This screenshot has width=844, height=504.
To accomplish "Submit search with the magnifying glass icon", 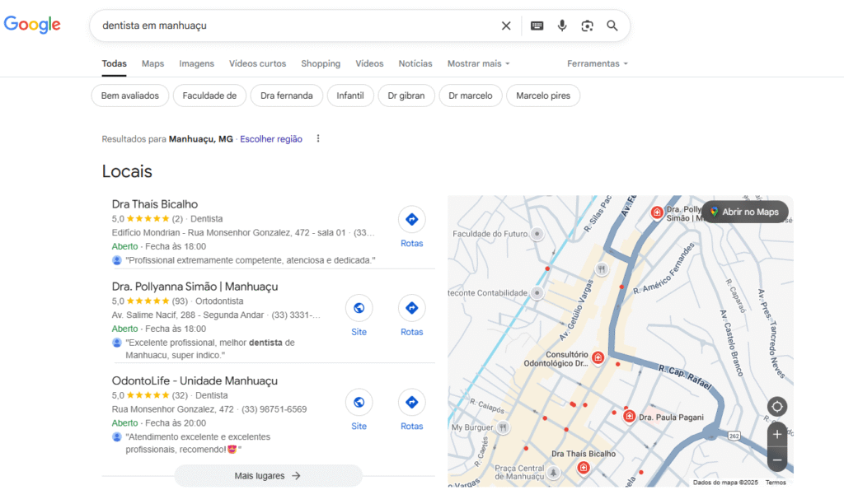I will [612, 26].
